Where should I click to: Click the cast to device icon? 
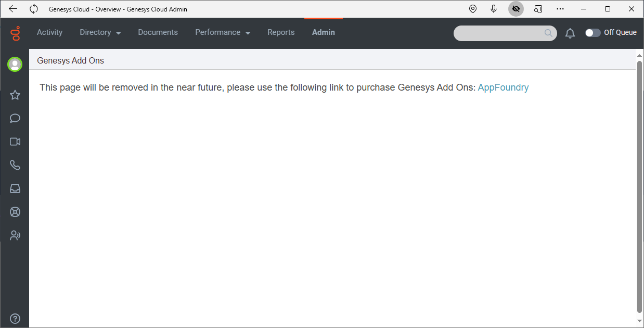pyautogui.click(x=538, y=9)
